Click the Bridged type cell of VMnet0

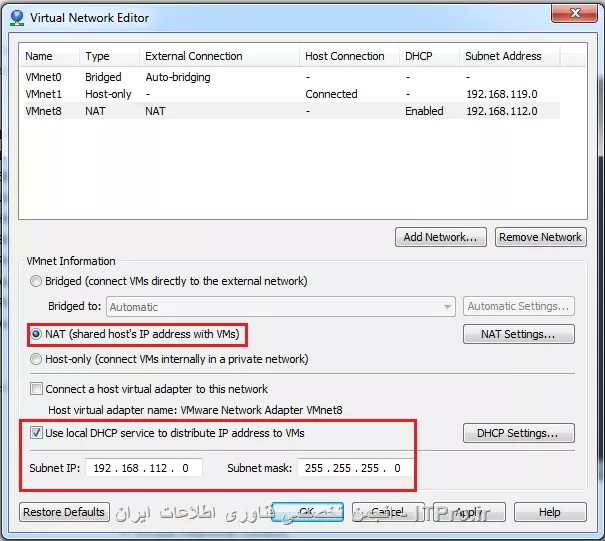pos(103,77)
